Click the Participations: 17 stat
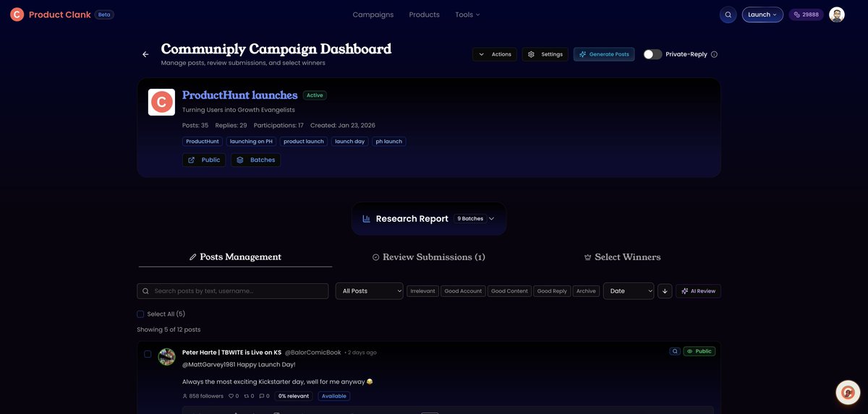Viewport: 868px width, 414px height. (278, 126)
